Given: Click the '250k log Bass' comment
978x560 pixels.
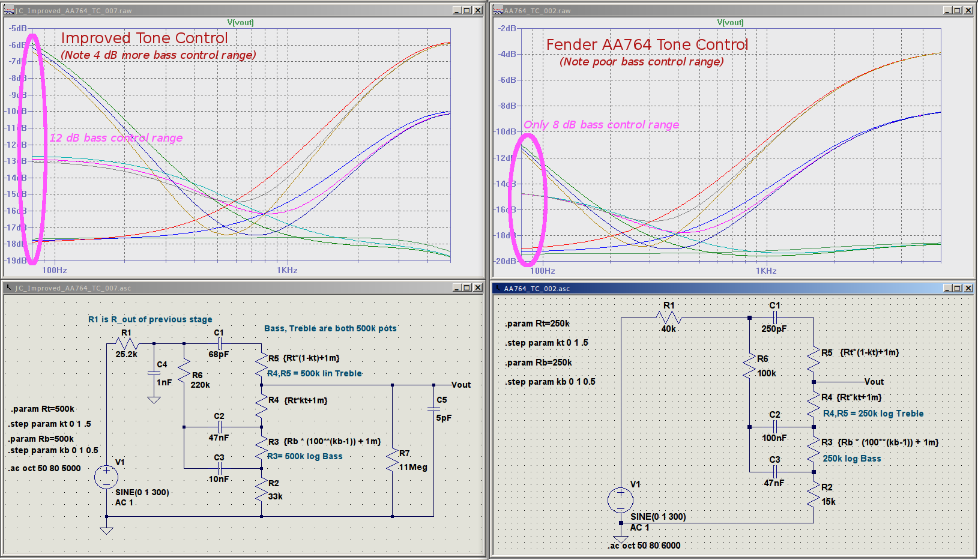Looking at the screenshot, I should [852, 459].
